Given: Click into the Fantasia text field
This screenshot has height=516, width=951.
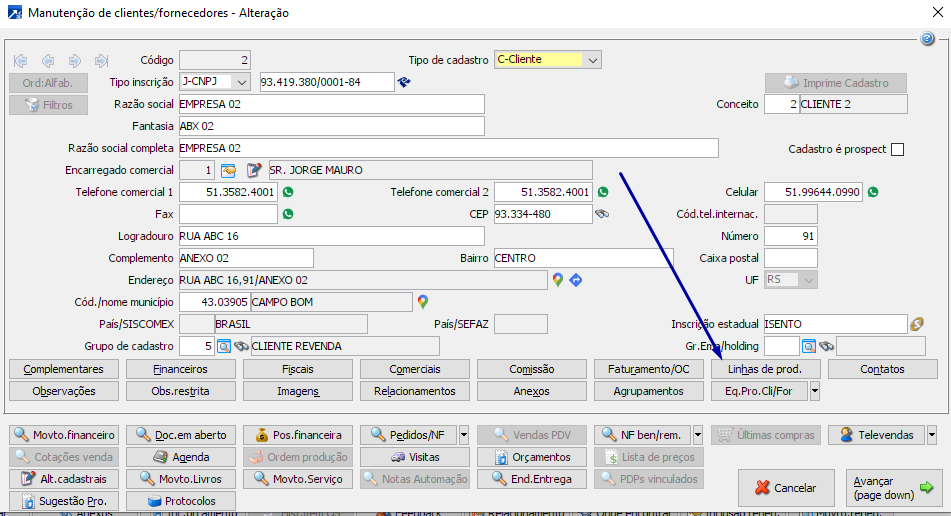Looking at the screenshot, I should (330, 126).
